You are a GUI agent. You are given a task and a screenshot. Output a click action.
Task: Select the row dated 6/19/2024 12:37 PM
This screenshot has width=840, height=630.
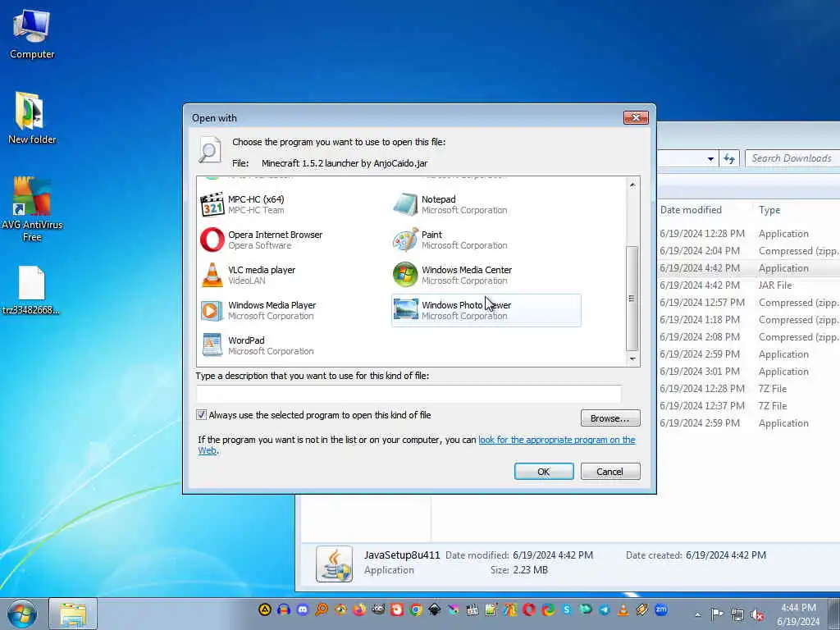click(x=749, y=405)
